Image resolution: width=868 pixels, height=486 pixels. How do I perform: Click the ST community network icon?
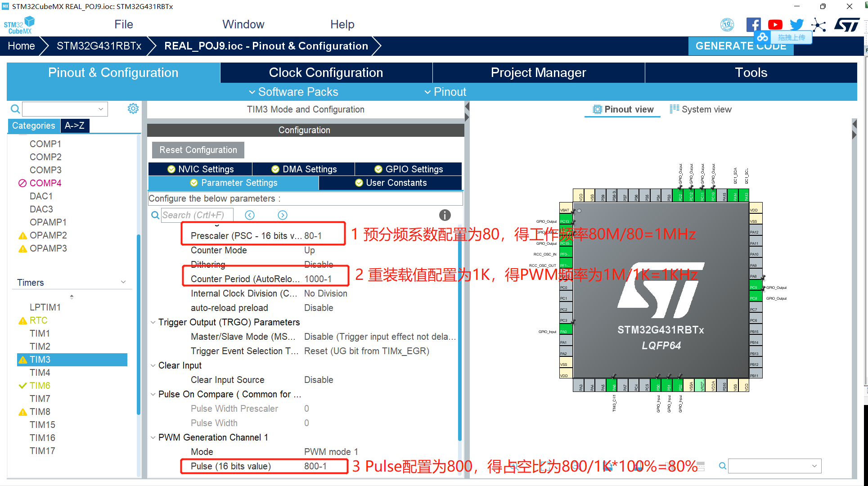pyautogui.click(x=819, y=25)
